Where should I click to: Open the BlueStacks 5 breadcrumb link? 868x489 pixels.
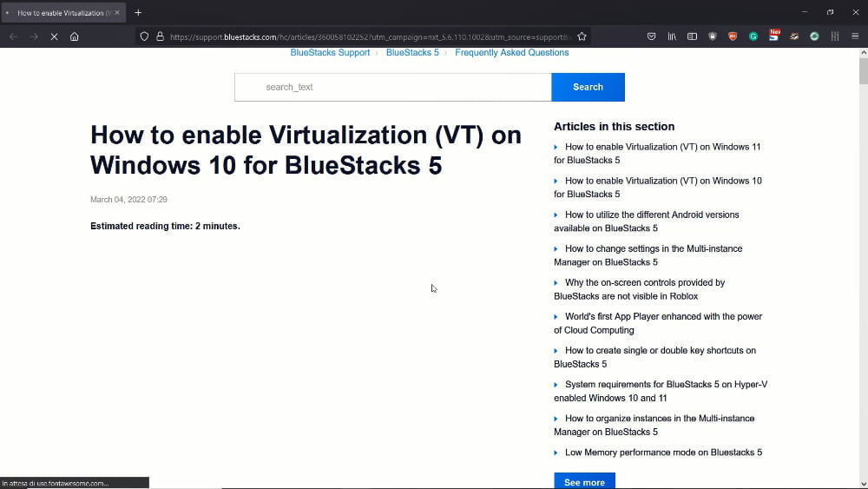(412, 53)
